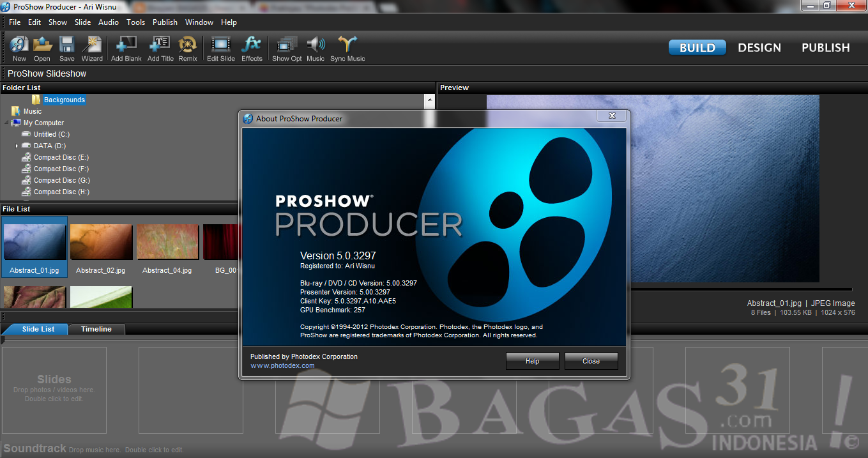The height and width of the screenshot is (458, 868).
Task: Click Help in the About dialog
Action: click(533, 361)
